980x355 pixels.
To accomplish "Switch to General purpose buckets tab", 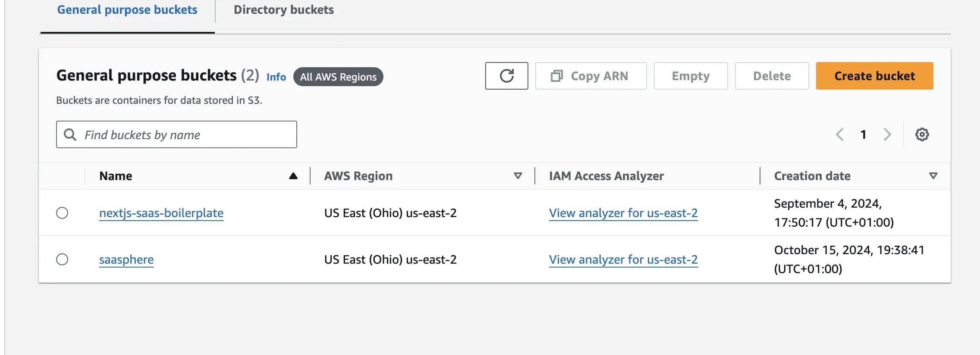I will (127, 10).
